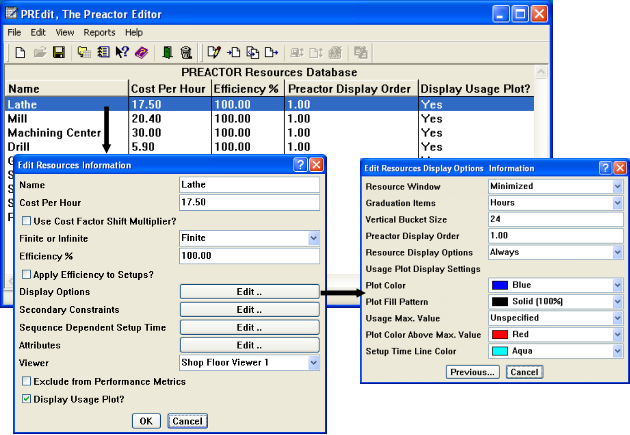630x435 pixels.
Task: Select the Machining Center row
Action: click(x=269, y=133)
